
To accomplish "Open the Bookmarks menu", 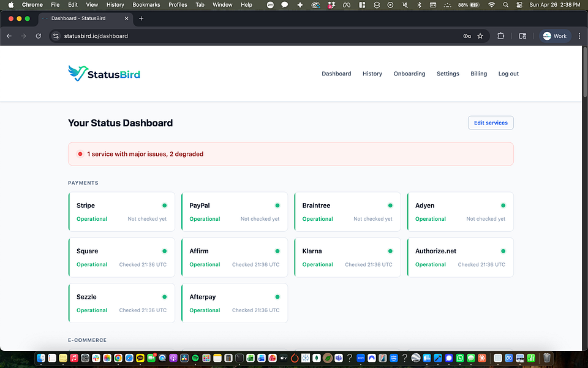I will coord(146,5).
